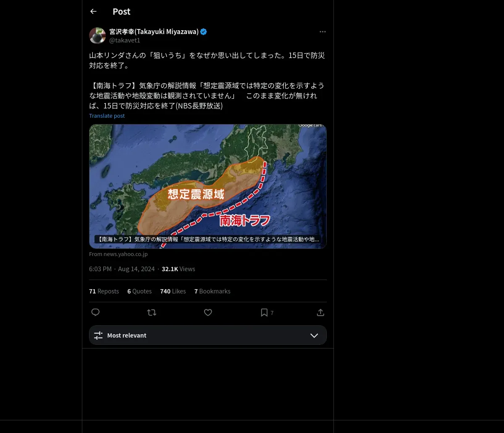Click the blue verified badge
Screen dimensions: 504x433
coord(204,32)
